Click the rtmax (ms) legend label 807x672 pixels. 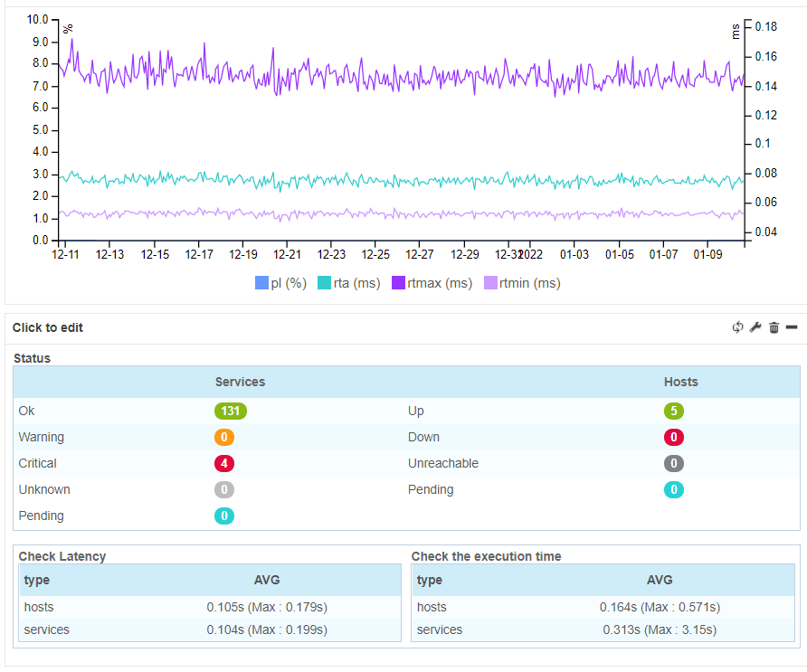(440, 283)
